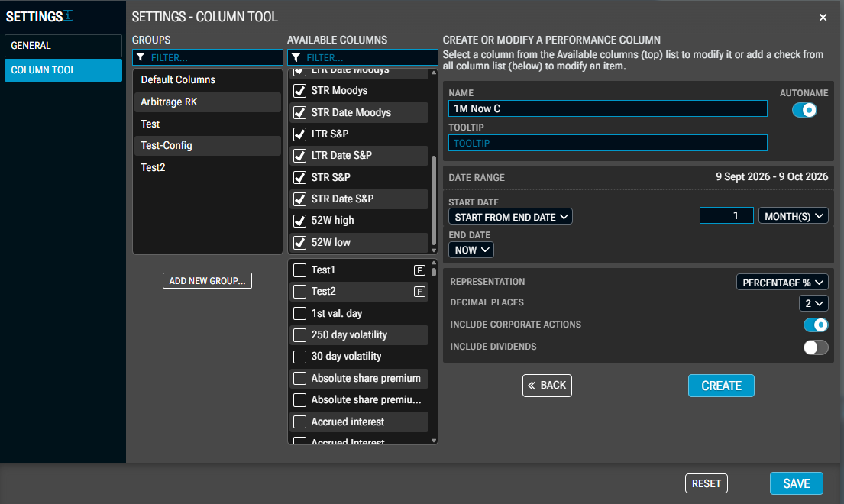Screen dimensions: 844x504
Task: Uncheck the 52W high column
Action: point(300,221)
